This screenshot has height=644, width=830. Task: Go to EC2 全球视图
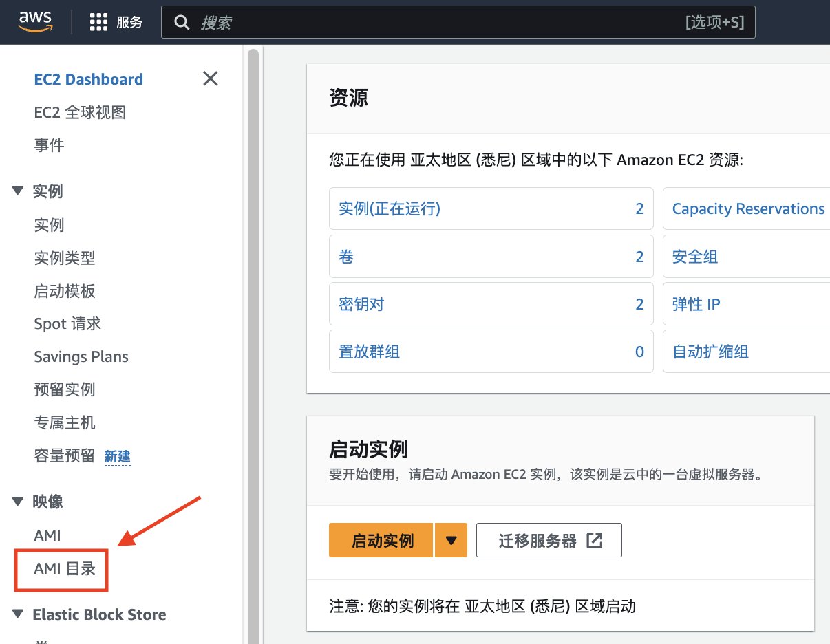click(x=80, y=112)
